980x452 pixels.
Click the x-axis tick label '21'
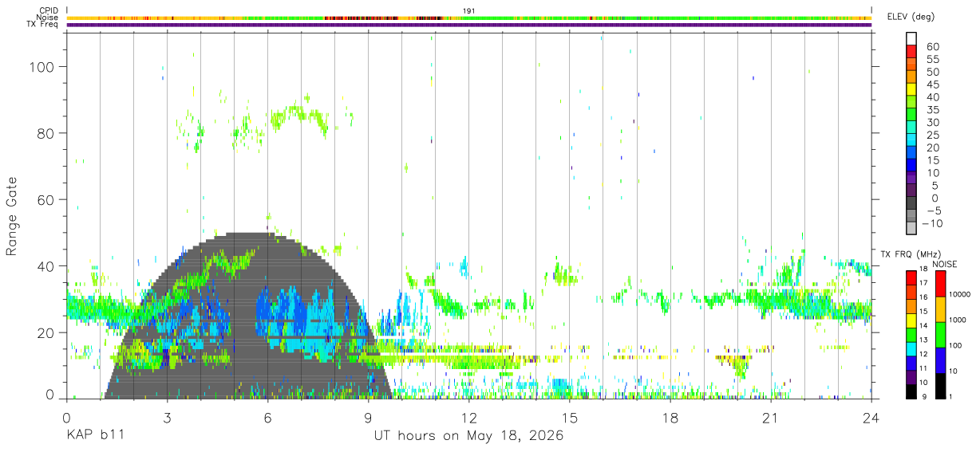point(770,418)
